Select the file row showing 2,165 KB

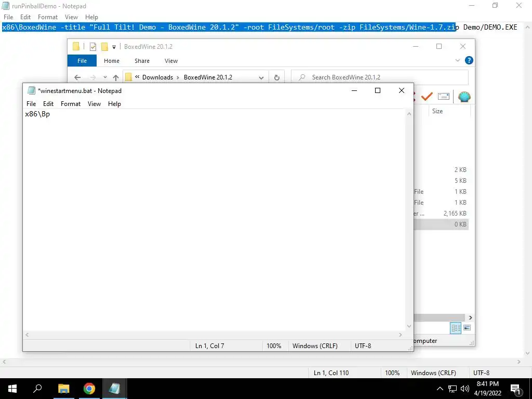tap(442, 214)
